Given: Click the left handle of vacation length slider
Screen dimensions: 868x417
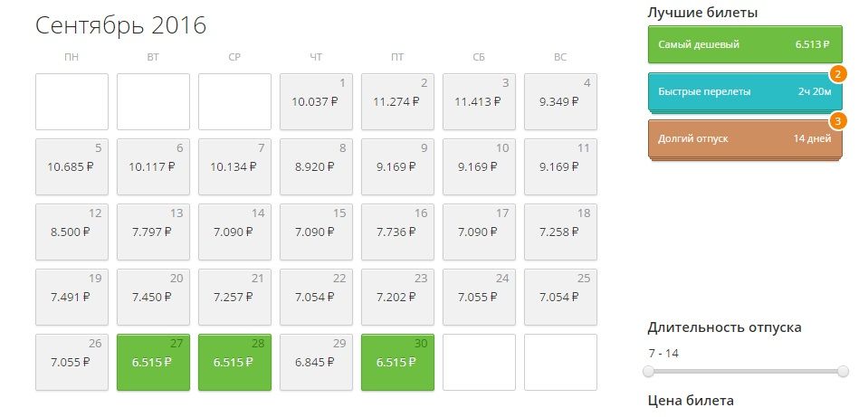Looking at the screenshot, I should click(648, 371).
